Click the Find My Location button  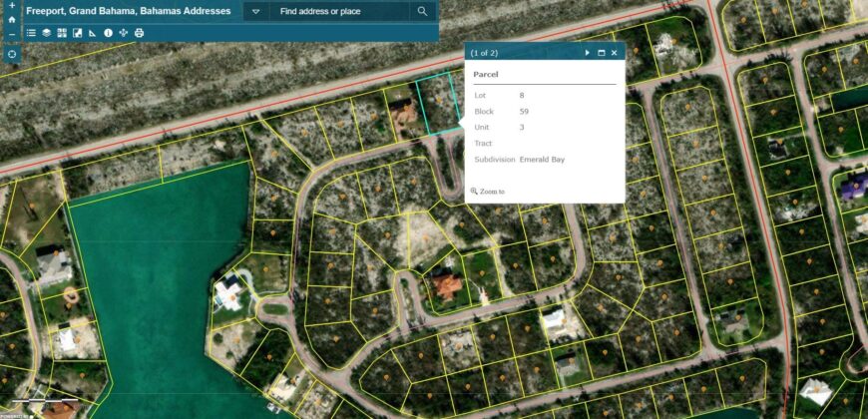[11, 54]
